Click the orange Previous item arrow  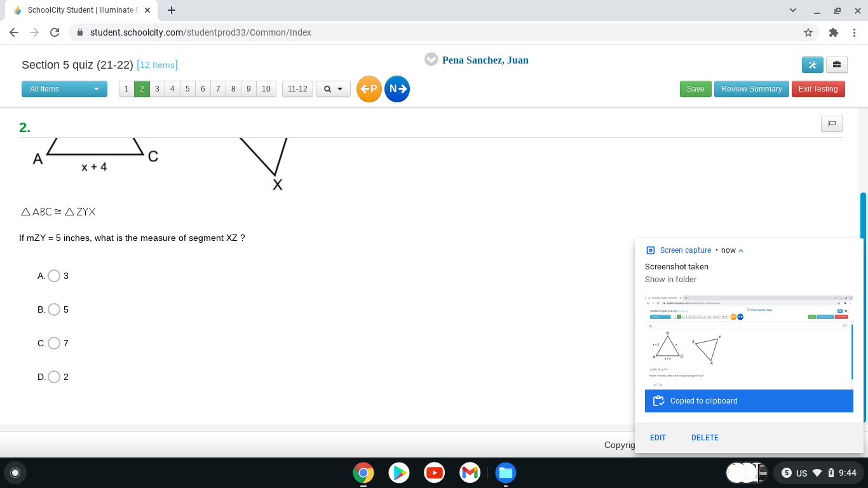[x=369, y=89]
